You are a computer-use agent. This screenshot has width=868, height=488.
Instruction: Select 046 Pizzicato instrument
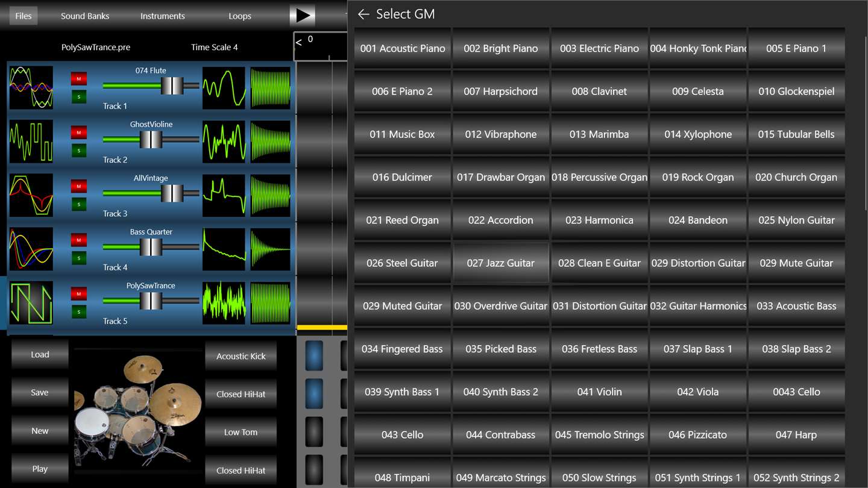click(x=698, y=434)
